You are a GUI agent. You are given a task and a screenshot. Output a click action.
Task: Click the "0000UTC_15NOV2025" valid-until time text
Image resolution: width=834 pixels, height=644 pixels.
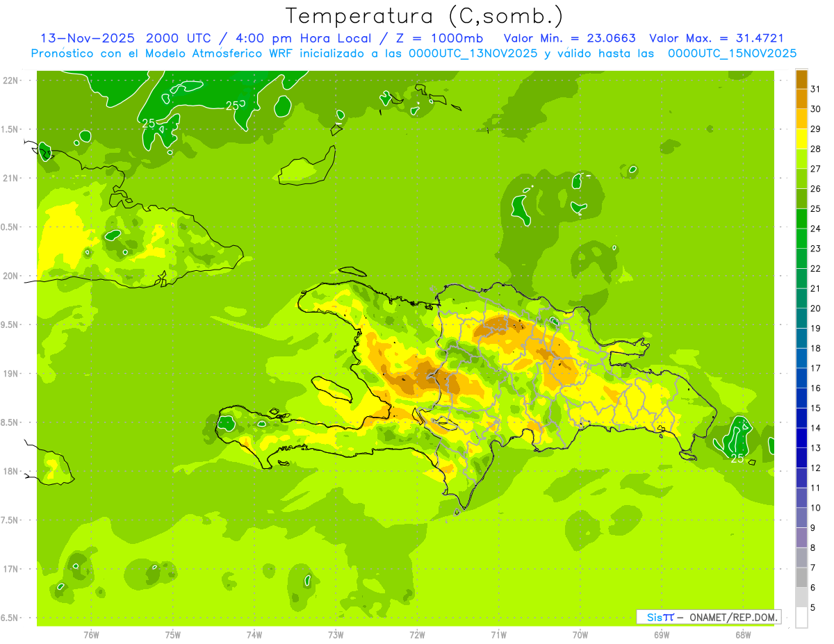tap(732, 53)
